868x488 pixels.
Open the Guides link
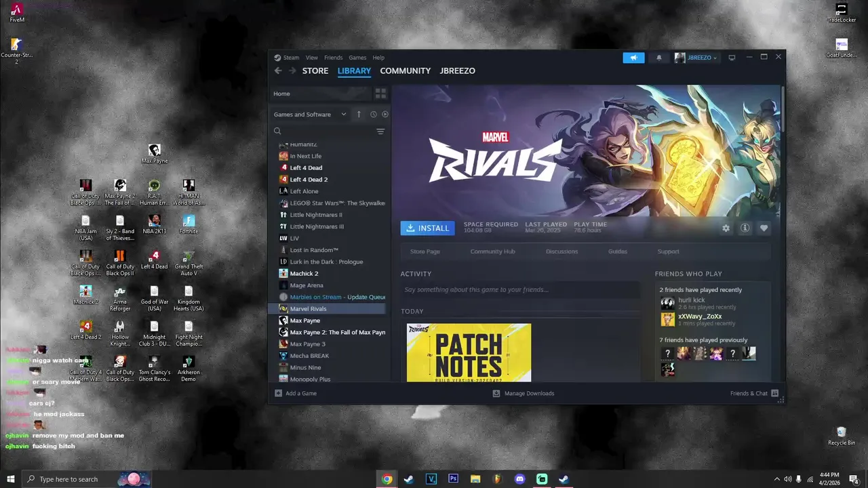[x=618, y=251]
